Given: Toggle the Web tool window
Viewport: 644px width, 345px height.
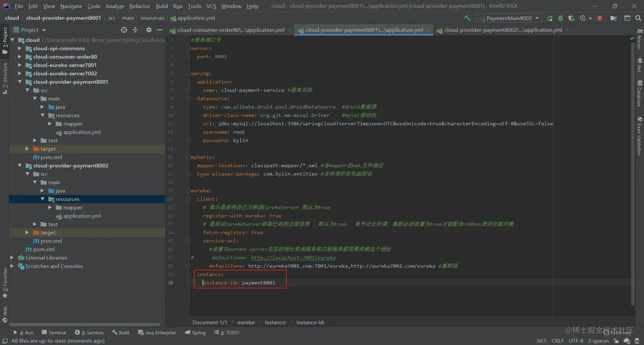Looking at the screenshot, I should pyautogui.click(x=5, y=315).
